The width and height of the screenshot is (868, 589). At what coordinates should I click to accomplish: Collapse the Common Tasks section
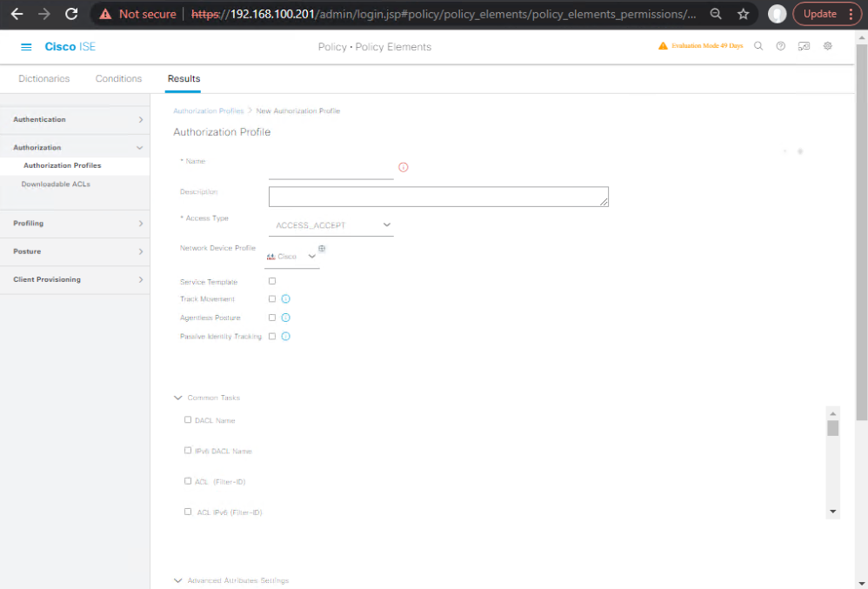point(178,398)
